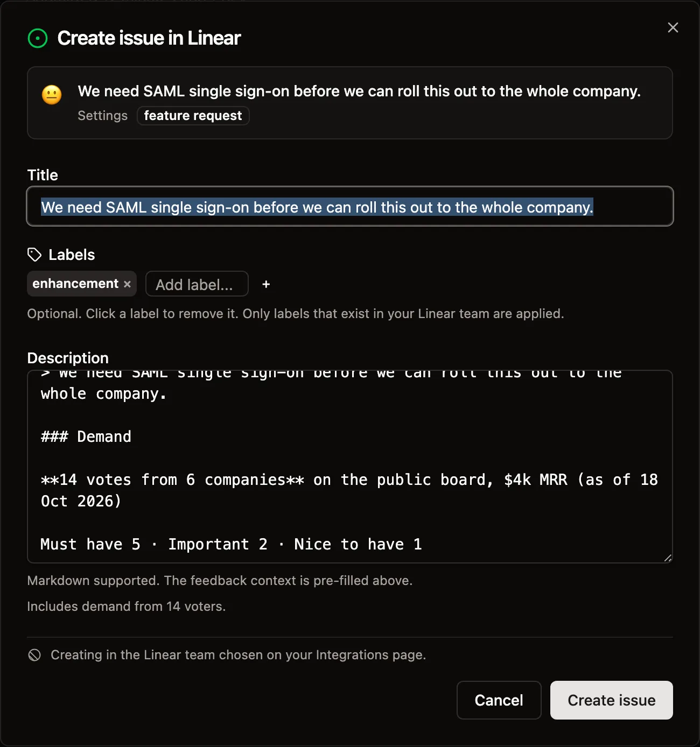Click inside the Description text area
700x747 pixels.
point(350,467)
